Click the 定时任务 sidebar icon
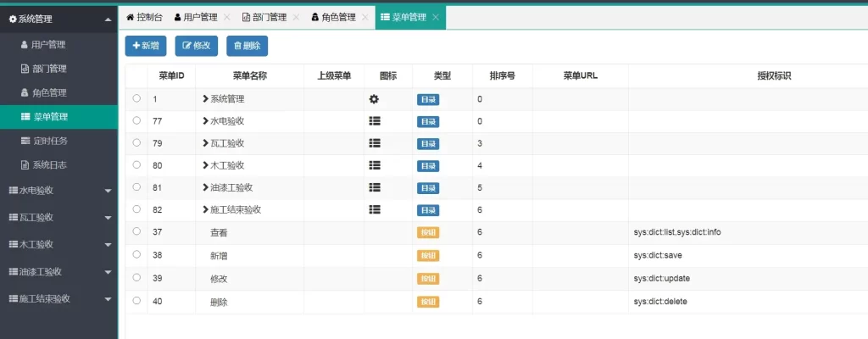 (x=25, y=141)
